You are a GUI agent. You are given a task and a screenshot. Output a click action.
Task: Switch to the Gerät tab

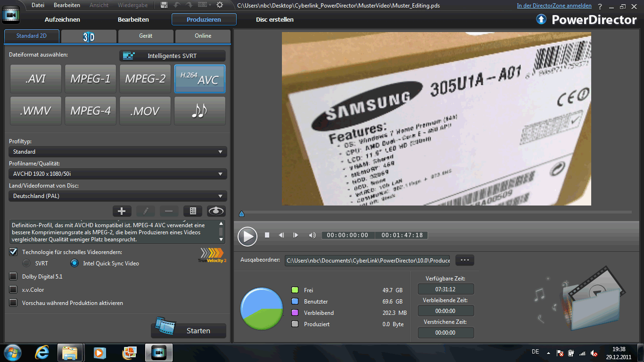[146, 36]
